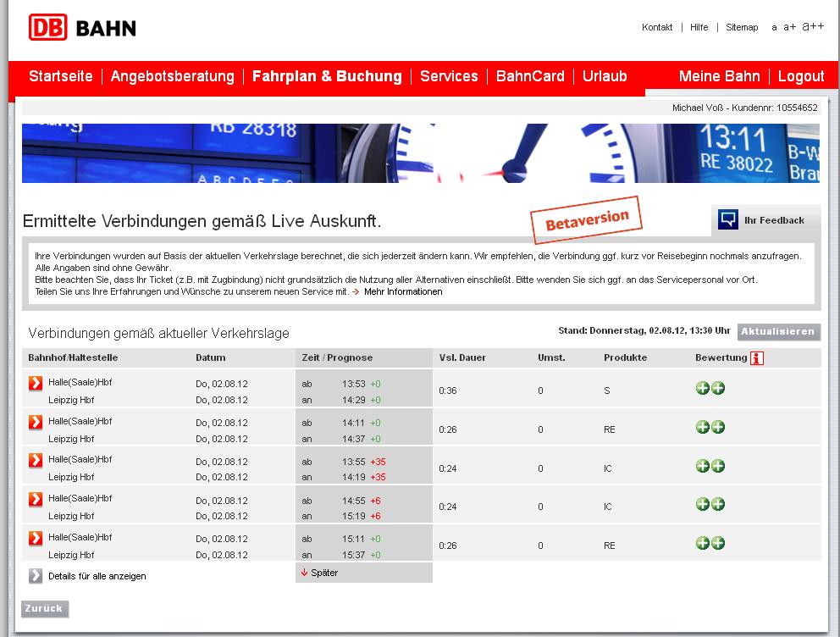This screenshot has height=637, width=840.
Task: Click the Zeit / Prognose column header
Action: click(x=337, y=357)
